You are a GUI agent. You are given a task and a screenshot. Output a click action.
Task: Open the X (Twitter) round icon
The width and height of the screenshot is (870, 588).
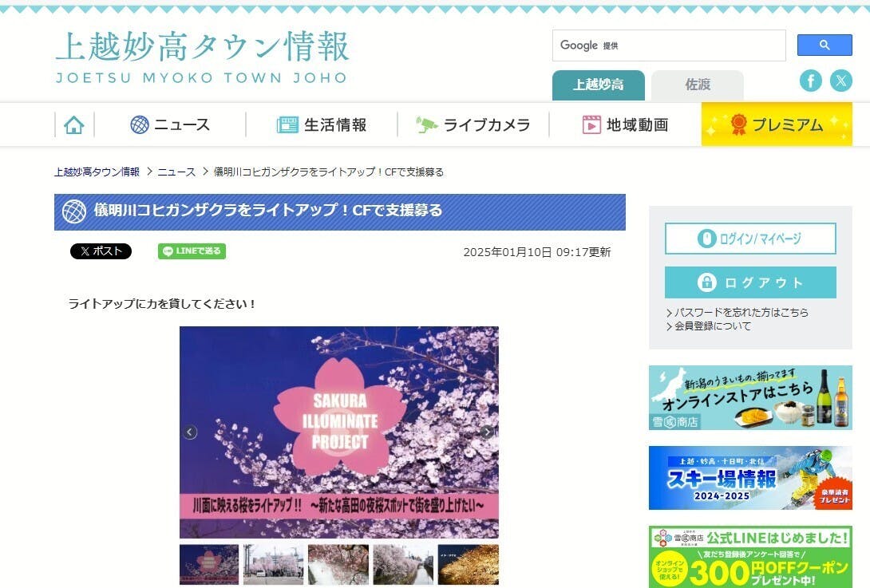tap(841, 81)
